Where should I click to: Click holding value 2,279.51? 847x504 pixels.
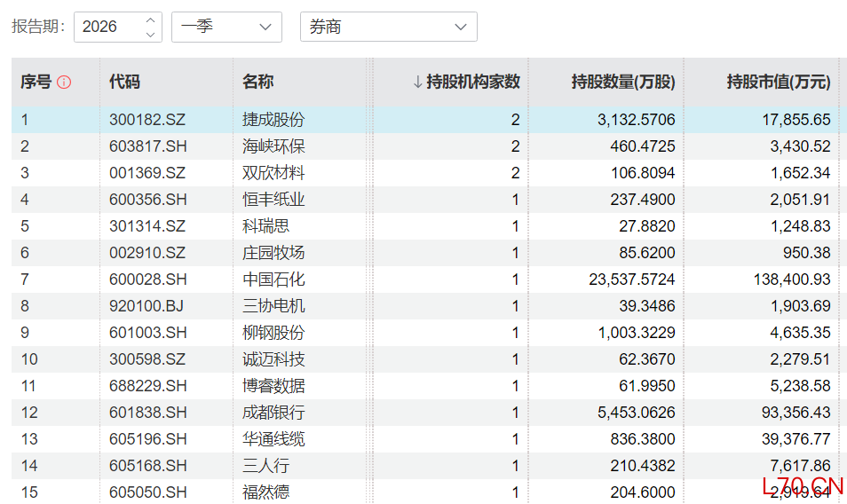point(800,359)
